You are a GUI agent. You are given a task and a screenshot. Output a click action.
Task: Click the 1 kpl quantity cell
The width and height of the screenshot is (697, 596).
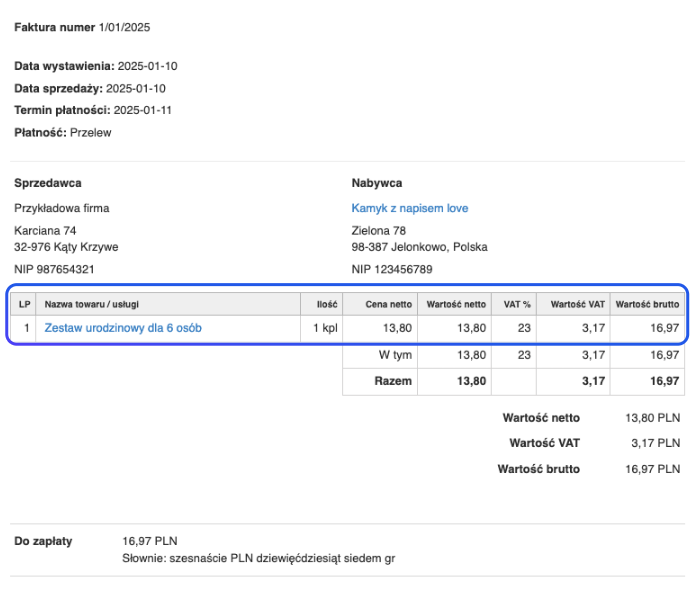[323, 327]
